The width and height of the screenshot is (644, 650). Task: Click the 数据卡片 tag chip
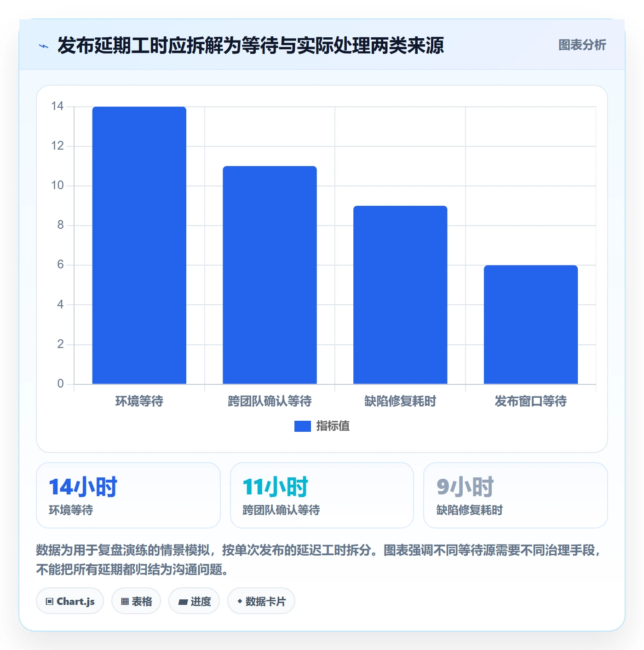point(261,601)
